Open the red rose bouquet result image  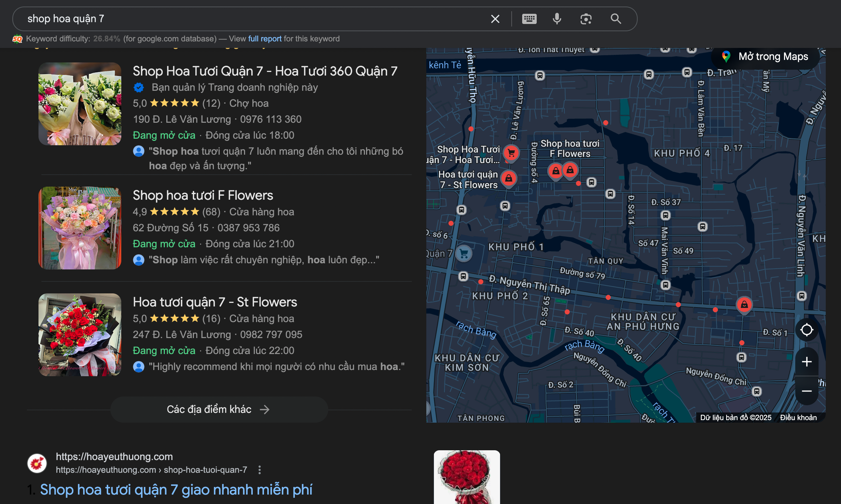467,477
